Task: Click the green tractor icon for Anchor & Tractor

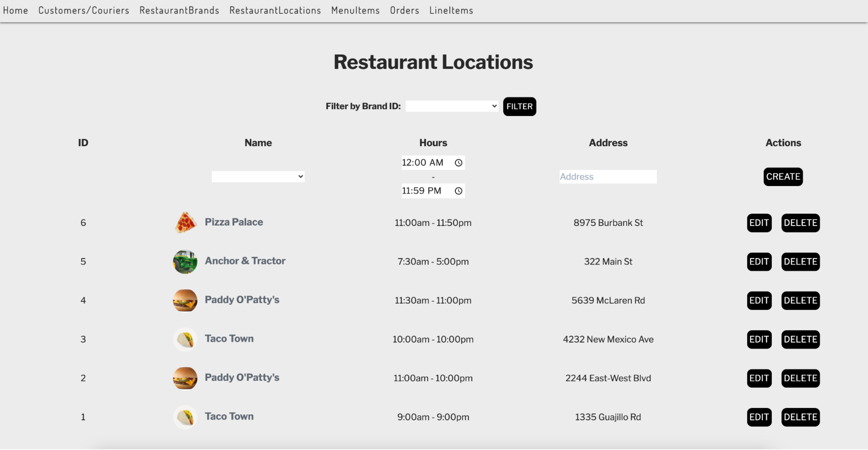Action: click(x=185, y=261)
